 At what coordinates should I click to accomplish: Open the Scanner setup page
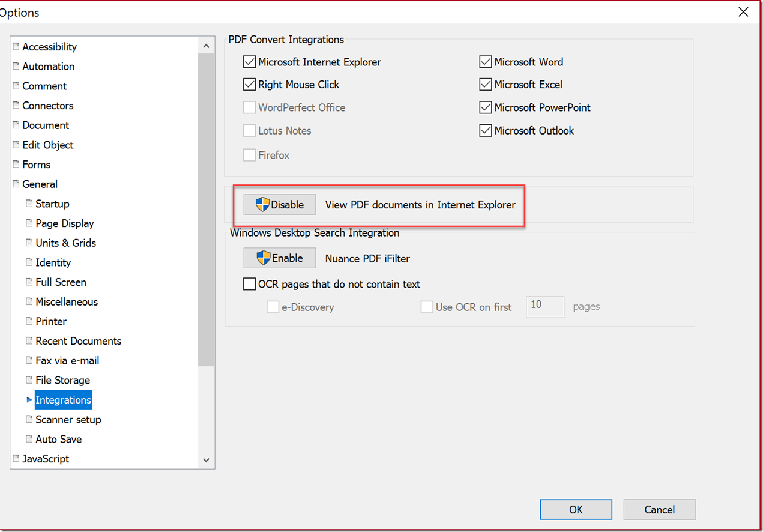click(68, 420)
